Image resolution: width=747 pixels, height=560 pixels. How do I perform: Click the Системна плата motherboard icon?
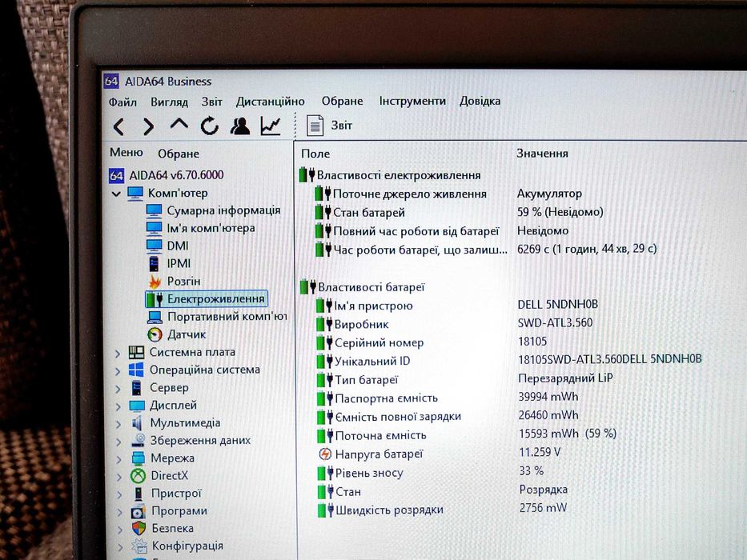click(x=136, y=352)
